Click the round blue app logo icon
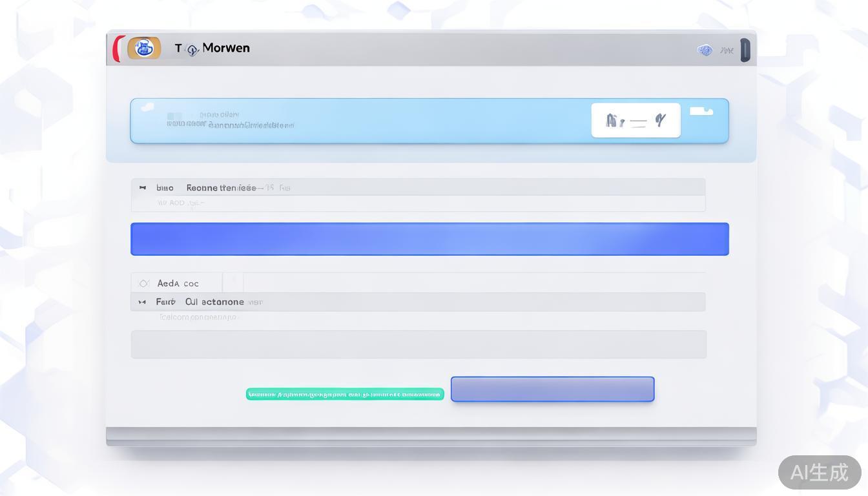 coord(144,48)
